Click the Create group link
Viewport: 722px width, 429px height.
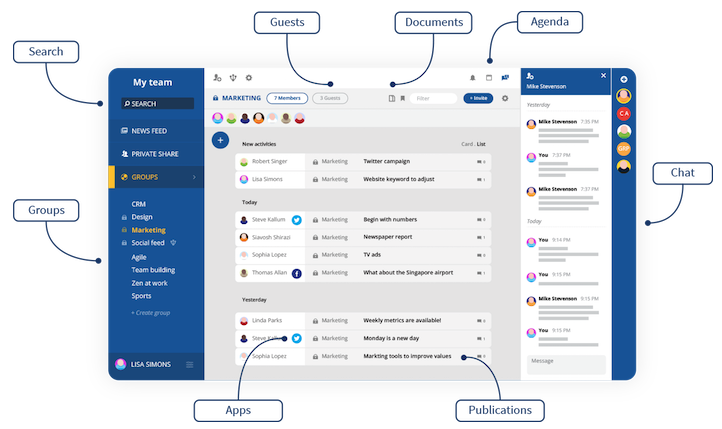tap(151, 313)
